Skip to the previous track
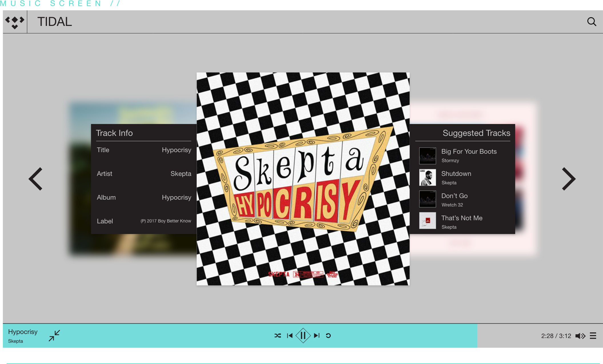Screen dimensions: 603x364 click(x=290, y=336)
